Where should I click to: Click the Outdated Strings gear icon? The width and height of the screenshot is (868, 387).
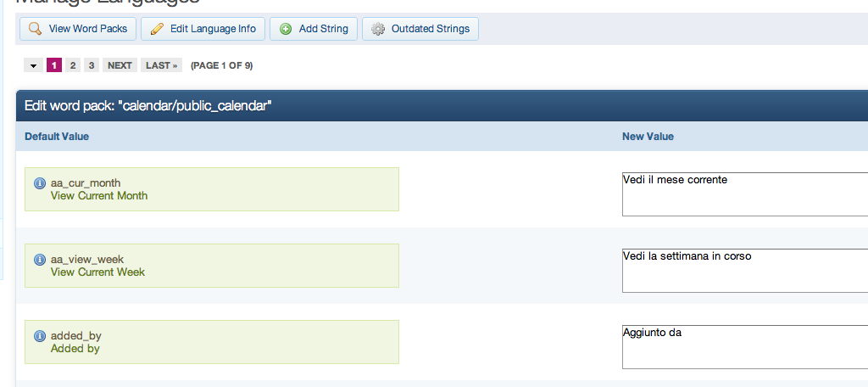[x=378, y=29]
